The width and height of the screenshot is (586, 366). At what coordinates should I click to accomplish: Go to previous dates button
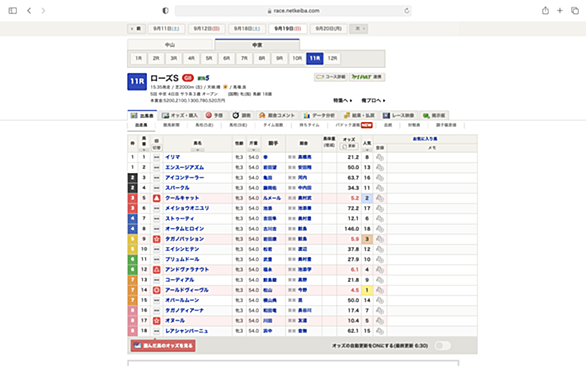click(136, 28)
